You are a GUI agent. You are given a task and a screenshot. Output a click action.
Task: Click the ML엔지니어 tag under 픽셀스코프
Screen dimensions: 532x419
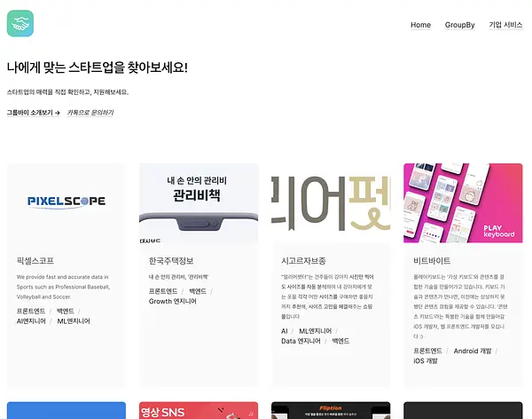click(74, 321)
